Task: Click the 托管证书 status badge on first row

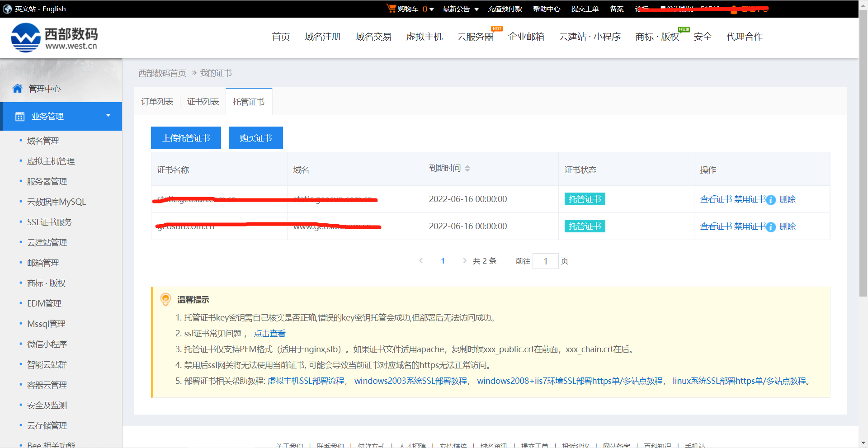Action: point(585,198)
